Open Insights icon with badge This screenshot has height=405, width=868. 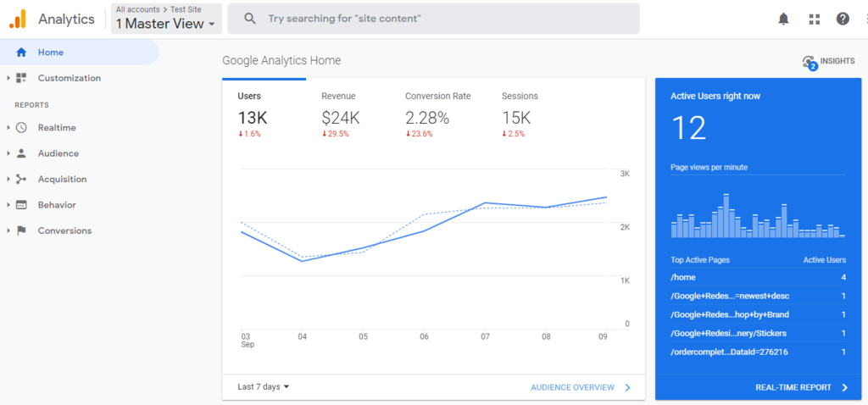point(810,63)
